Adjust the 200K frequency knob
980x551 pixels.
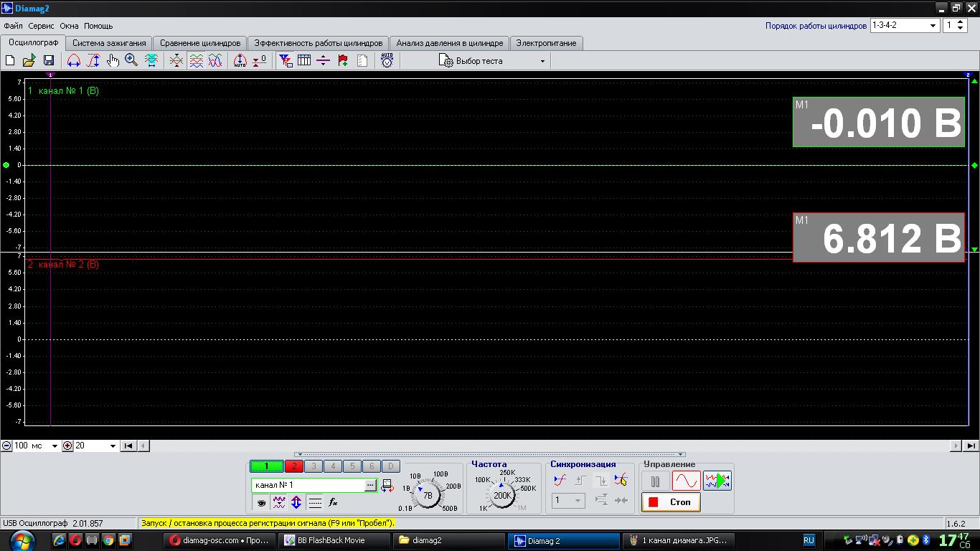click(x=502, y=495)
